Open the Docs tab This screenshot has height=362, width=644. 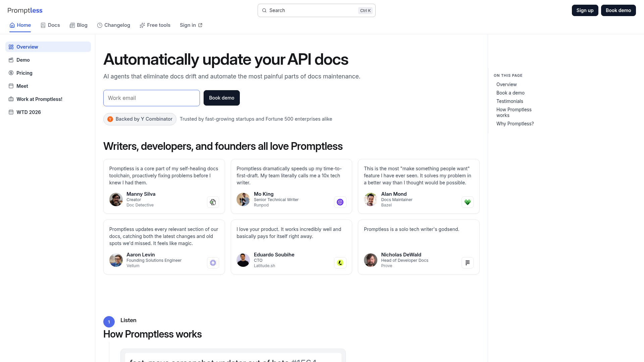(x=50, y=25)
